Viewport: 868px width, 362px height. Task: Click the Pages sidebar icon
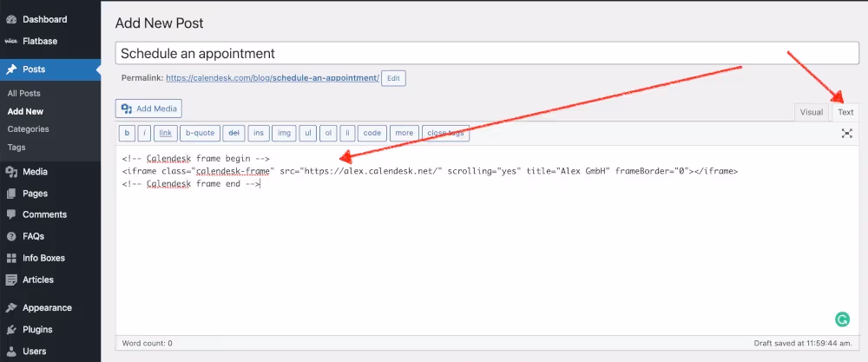[11, 194]
